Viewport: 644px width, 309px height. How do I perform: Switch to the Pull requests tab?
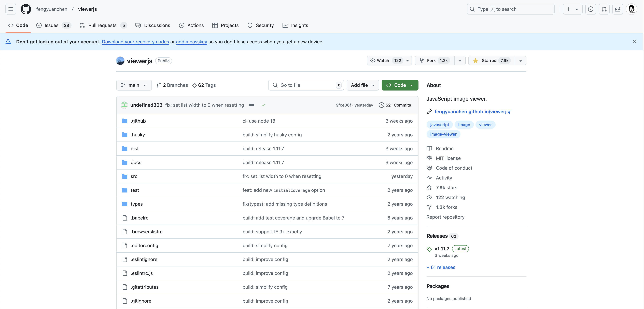point(103,25)
